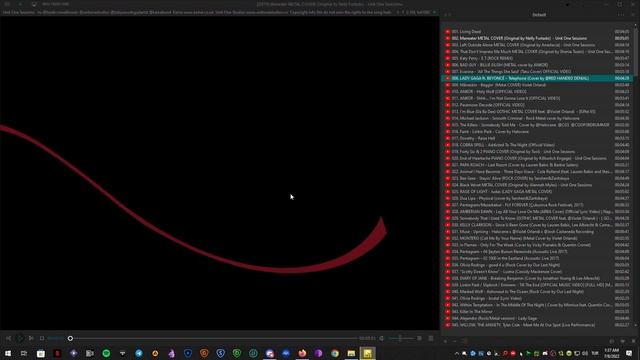Open Spotify from the taskbar
This screenshot has height=360, width=640.
pos(106,353)
